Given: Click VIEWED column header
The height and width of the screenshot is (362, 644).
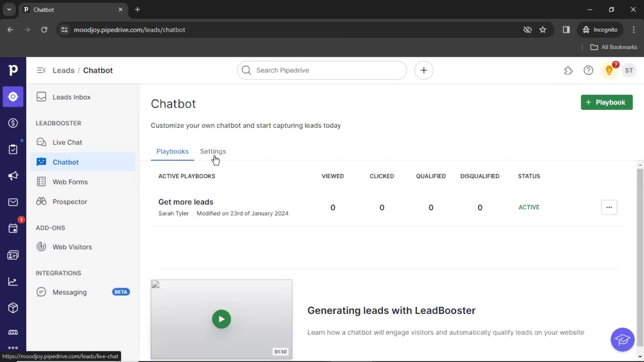Looking at the screenshot, I should 333,176.
